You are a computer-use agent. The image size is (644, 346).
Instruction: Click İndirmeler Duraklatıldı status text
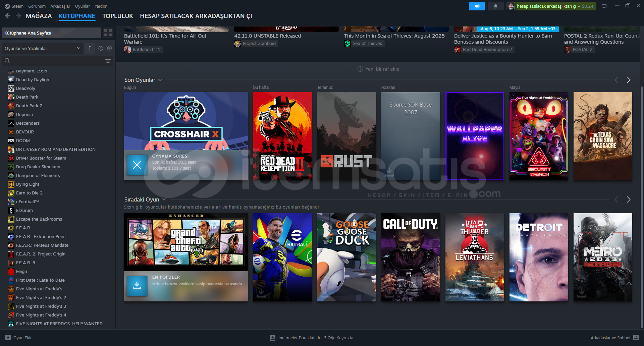[x=316, y=338]
